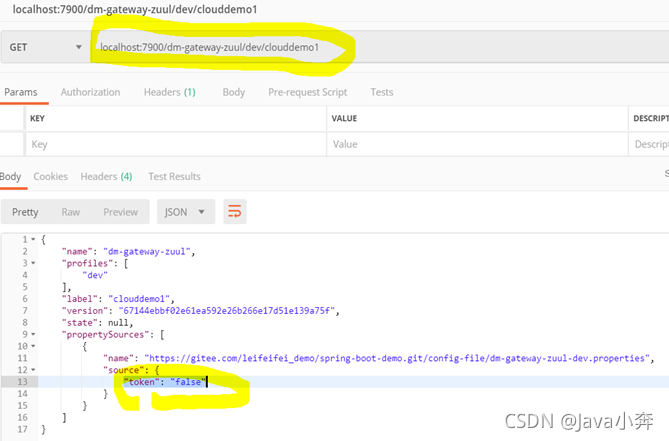Click line number 13 in gutter
Image resolution: width=669 pixels, height=441 pixels.
22,382
